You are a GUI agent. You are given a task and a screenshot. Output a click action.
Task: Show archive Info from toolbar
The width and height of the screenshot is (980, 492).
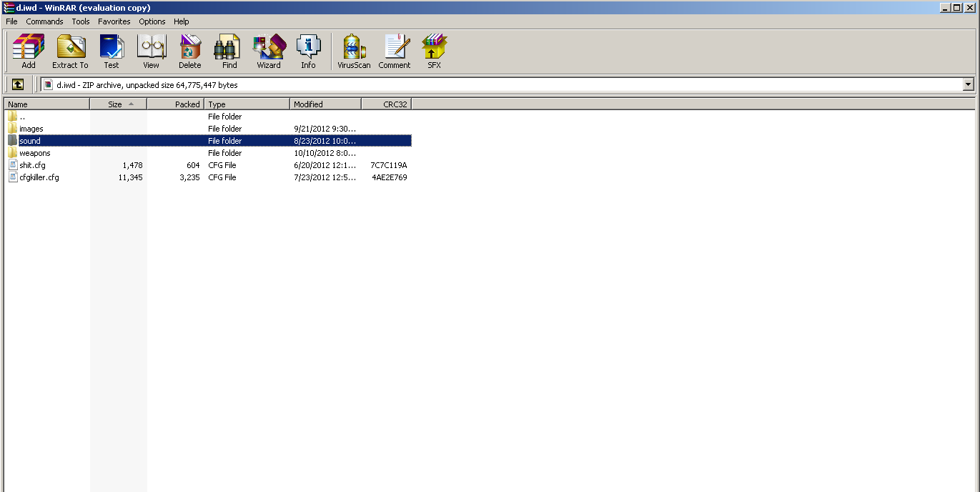pos(308,51)
